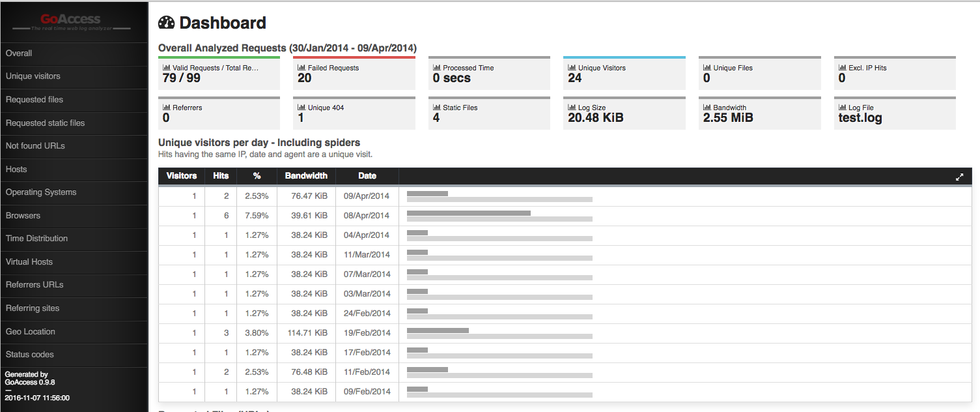Click the test.log file name
Viewport: 980px width, 412px height.
pyautogui.click(x=860, y=119)
